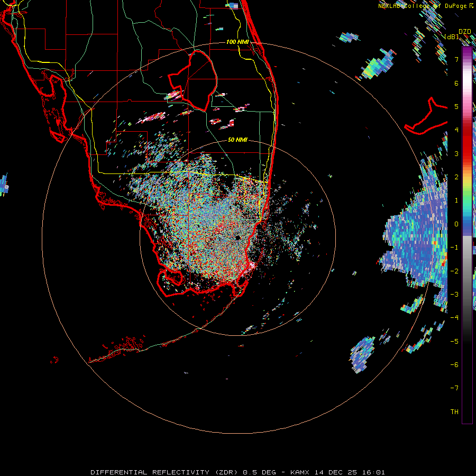
Task: Click the 2 value on the color scale
Action: click(x=456, y=177)
